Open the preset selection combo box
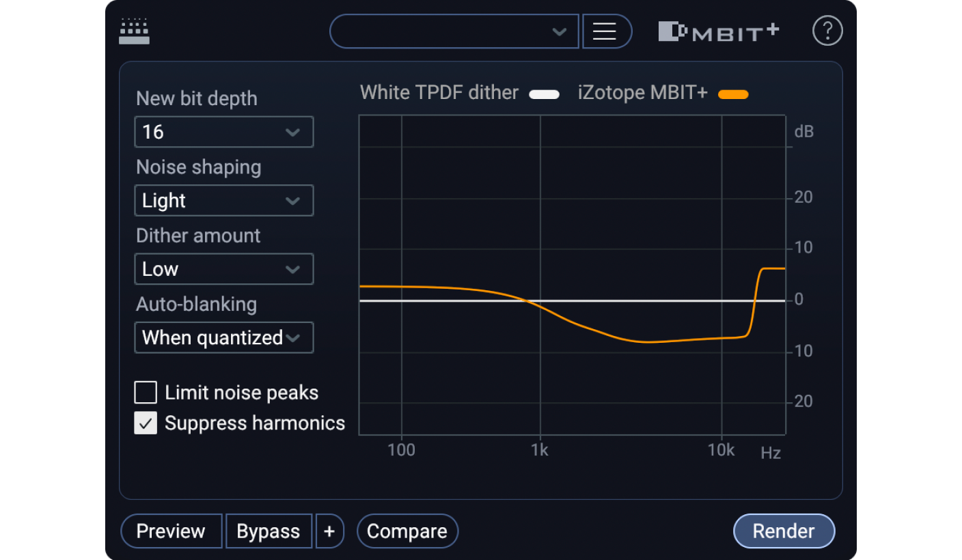 click(454, 31)
